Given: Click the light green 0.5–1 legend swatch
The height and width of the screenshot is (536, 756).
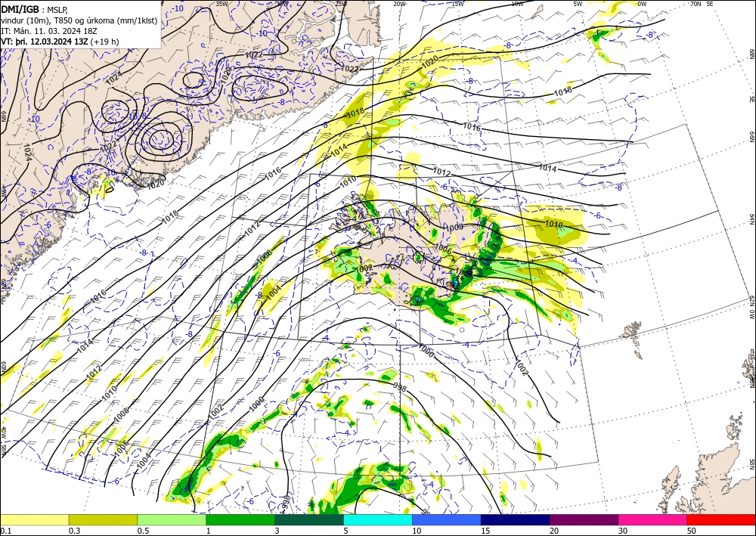Looking at the screenshot, I should coord(172,519).
